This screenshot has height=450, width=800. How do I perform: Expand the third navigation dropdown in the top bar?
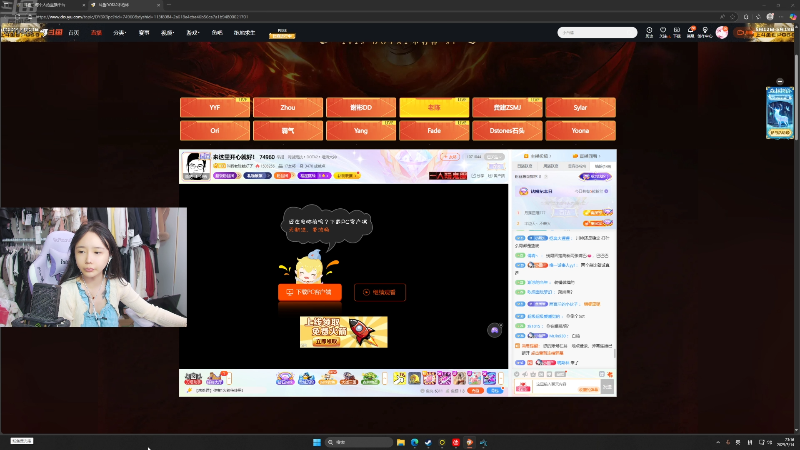tap(119, 33)
